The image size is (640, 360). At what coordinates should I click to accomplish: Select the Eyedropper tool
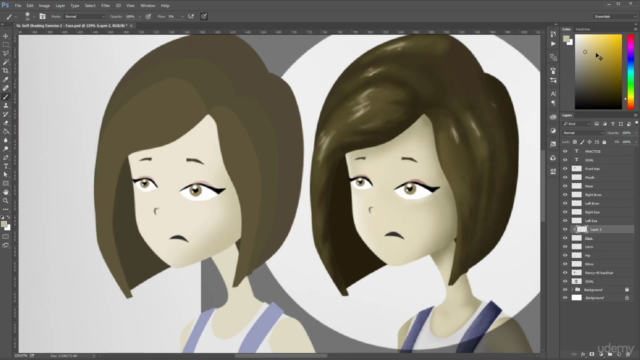6,80
